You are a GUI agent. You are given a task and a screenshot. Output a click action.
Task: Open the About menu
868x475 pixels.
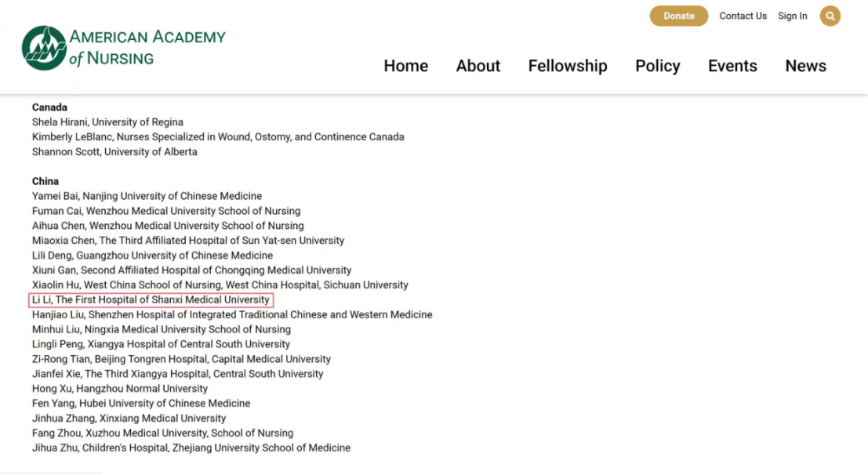478,66
